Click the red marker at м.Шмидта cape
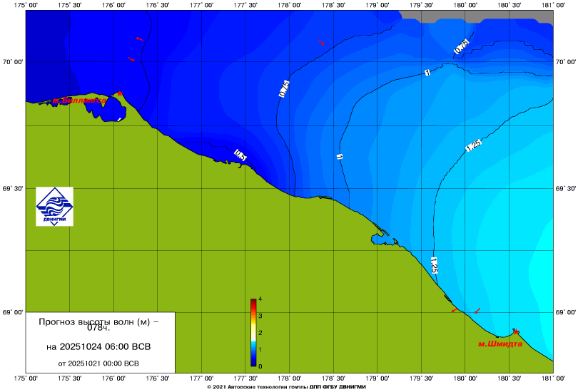Screen dimensions: 578x392 coord(515,331)
